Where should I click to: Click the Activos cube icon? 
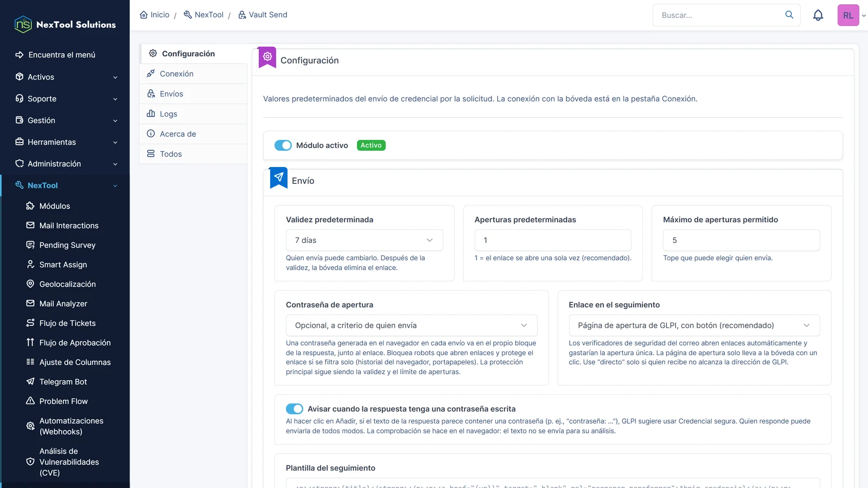click(x=20, y=77)
